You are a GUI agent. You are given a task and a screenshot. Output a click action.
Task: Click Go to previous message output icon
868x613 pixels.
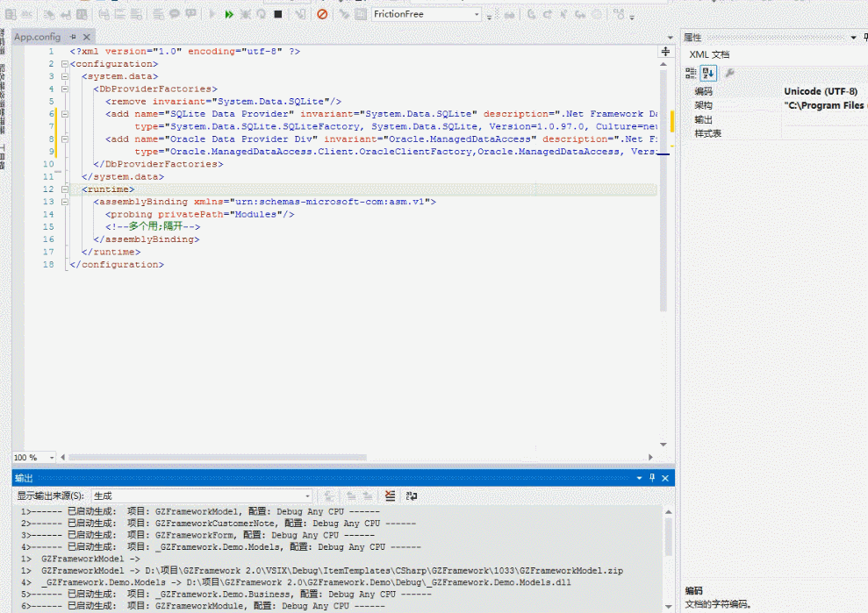351,495
